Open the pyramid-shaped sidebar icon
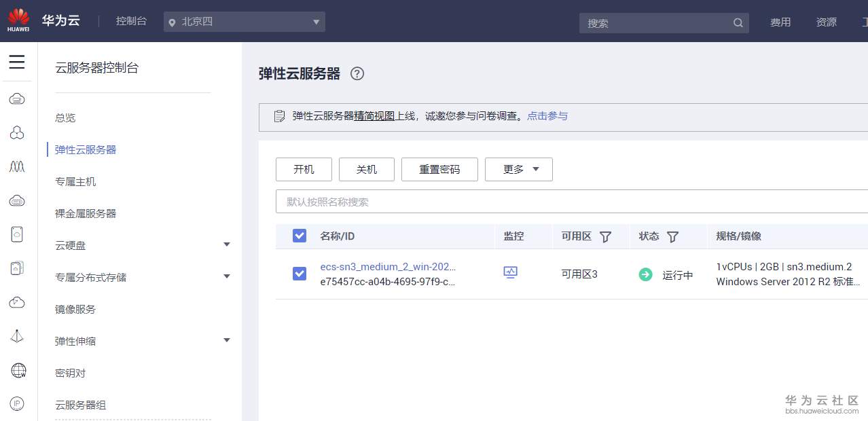 click(17, 336)
